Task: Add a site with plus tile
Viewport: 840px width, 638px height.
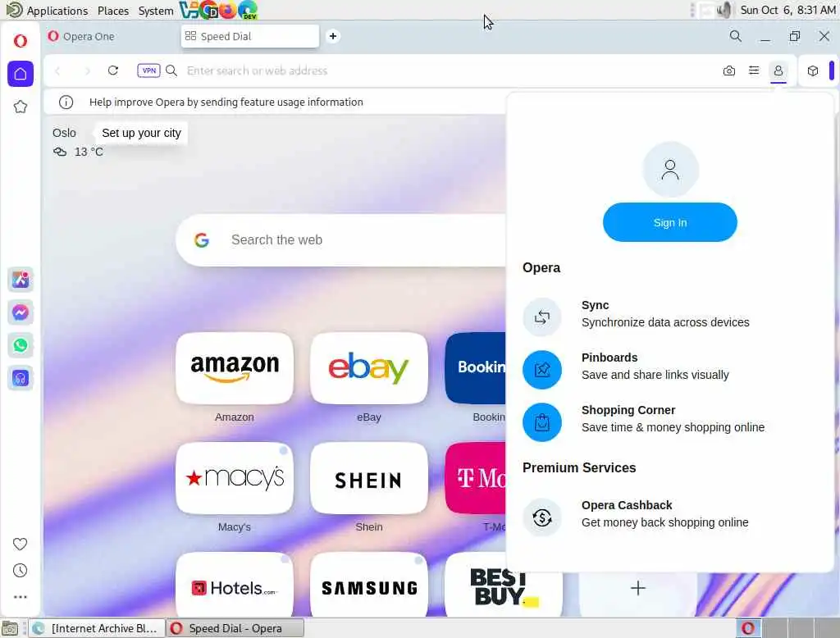Action: coord(637,588)
